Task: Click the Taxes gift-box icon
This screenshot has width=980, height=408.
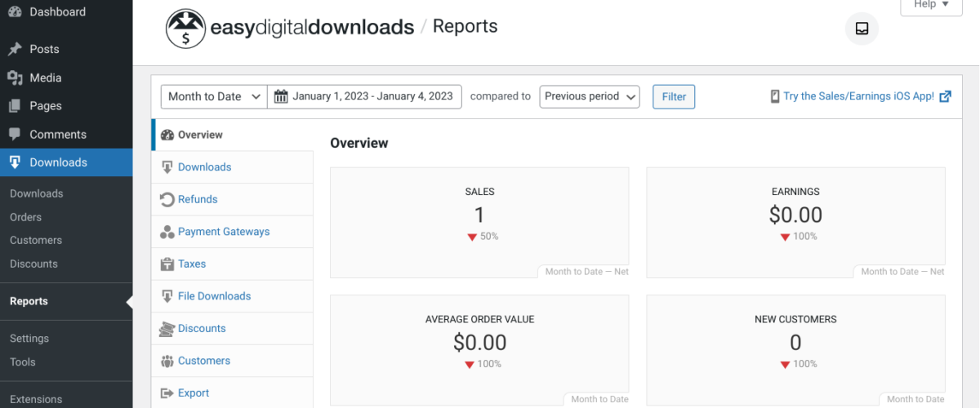Action: click(167, 264)
